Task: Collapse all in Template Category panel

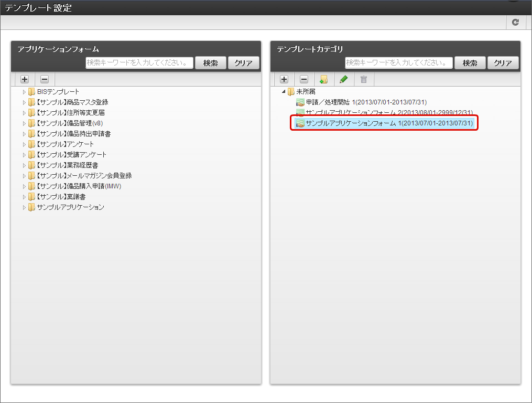Action: pyautogui.click(x=304, y=79)
